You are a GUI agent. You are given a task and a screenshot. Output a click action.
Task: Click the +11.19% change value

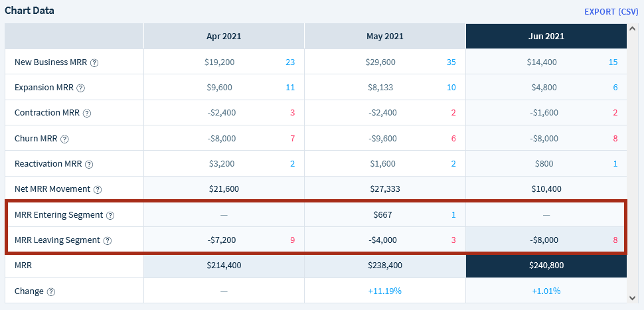[x=385, y=291]
